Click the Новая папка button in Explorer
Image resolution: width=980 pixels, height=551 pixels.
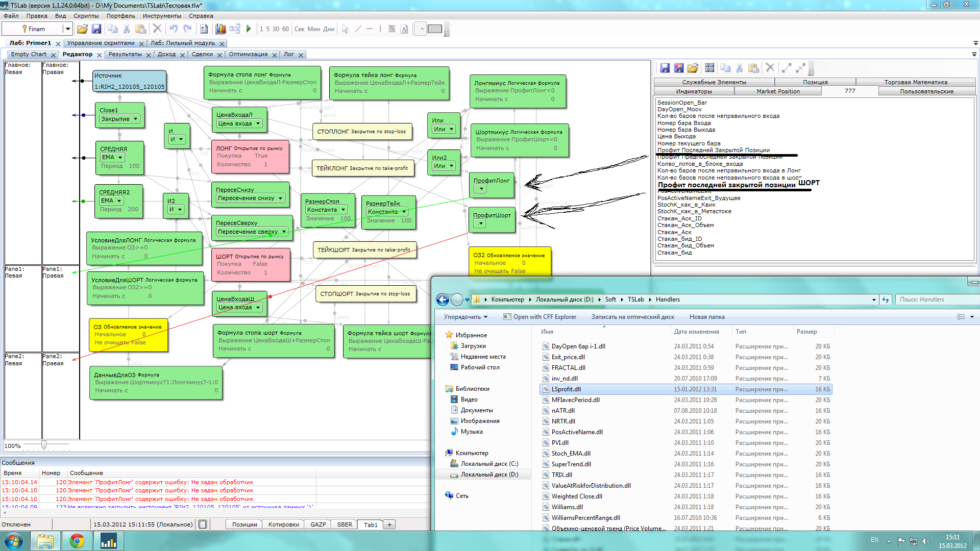pos(706,317)
